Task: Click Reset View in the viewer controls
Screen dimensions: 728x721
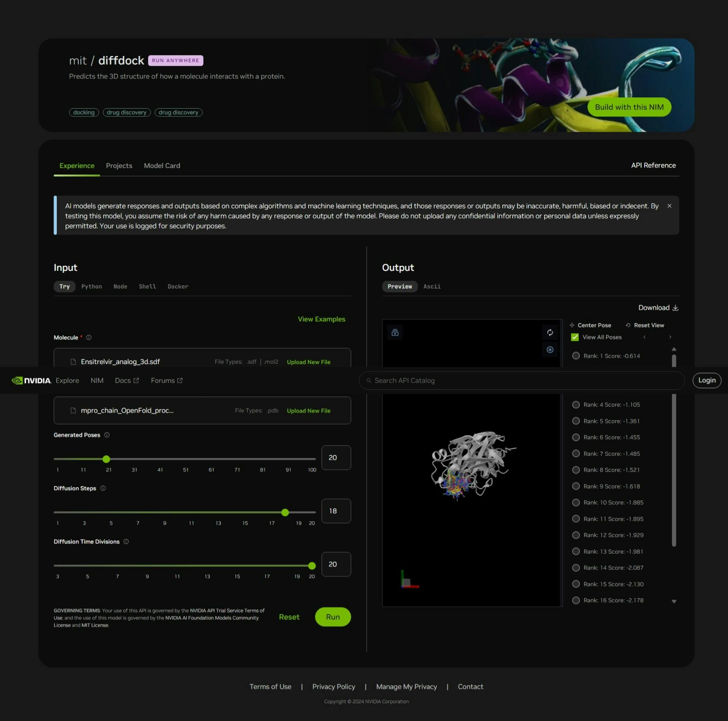Action: pyautogui.click(x=645, y=325)
